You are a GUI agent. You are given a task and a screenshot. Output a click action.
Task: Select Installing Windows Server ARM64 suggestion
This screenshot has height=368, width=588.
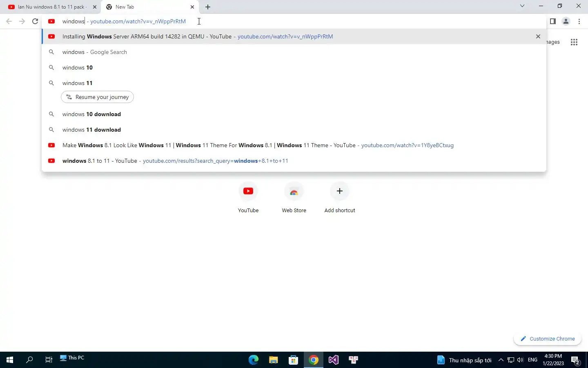(294, 36)
